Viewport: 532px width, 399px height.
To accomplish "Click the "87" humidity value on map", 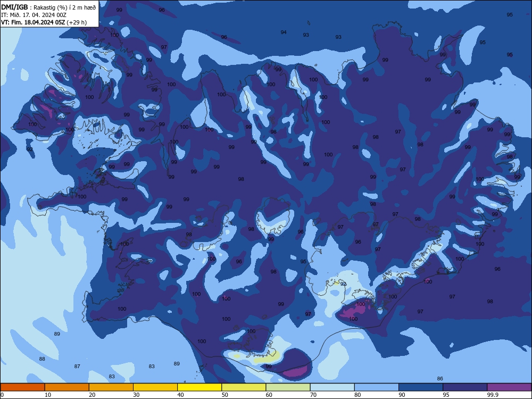I will pos(77,367).
